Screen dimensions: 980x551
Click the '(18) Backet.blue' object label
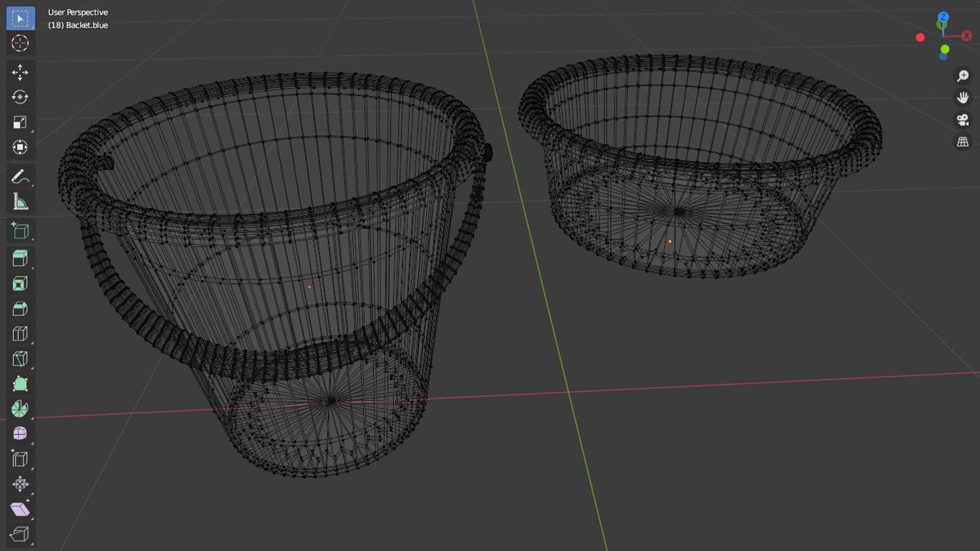click(78, 25)
